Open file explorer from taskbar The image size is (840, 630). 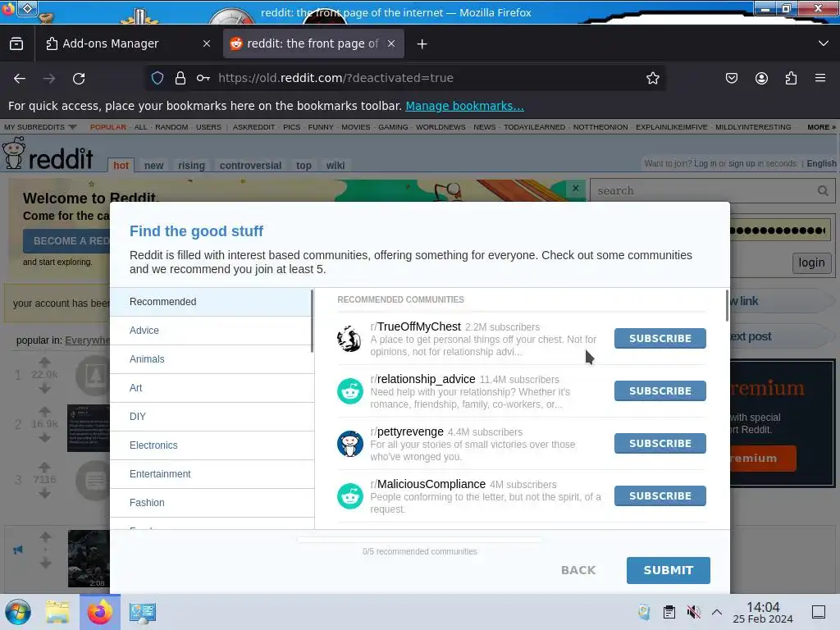pyautogui.click(x=57, y=612)
